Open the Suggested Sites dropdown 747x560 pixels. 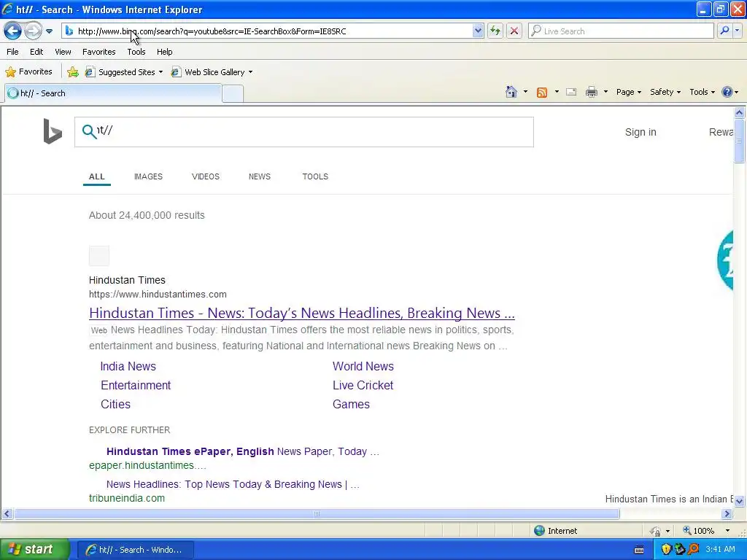click(x=124, y=72)
